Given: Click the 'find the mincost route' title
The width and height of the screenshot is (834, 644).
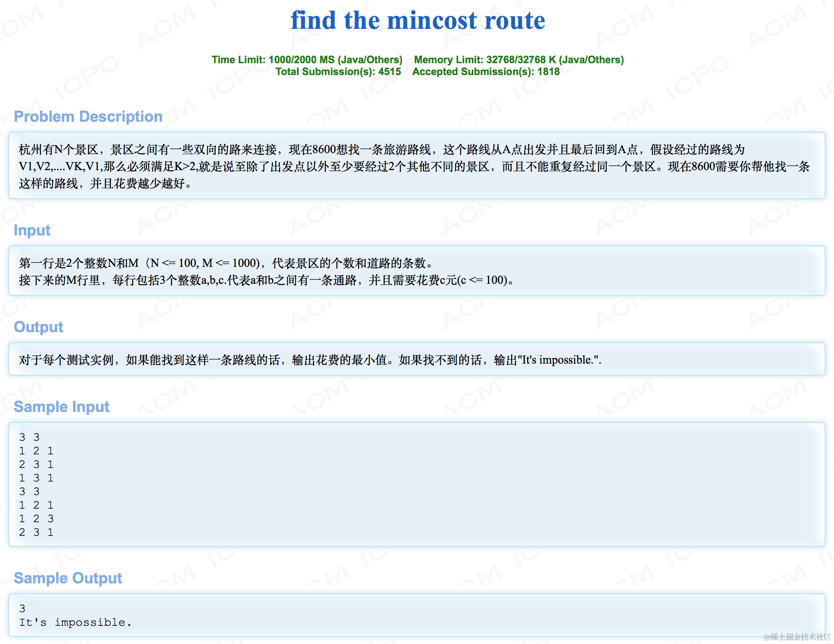Looking at the screenshot, I should (417, 20).
